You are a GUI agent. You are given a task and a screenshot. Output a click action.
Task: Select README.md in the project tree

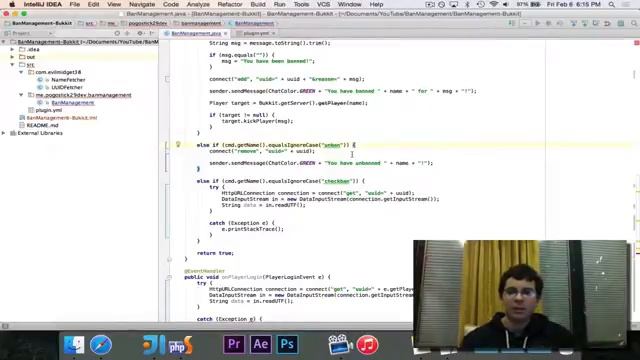(42, 125)
